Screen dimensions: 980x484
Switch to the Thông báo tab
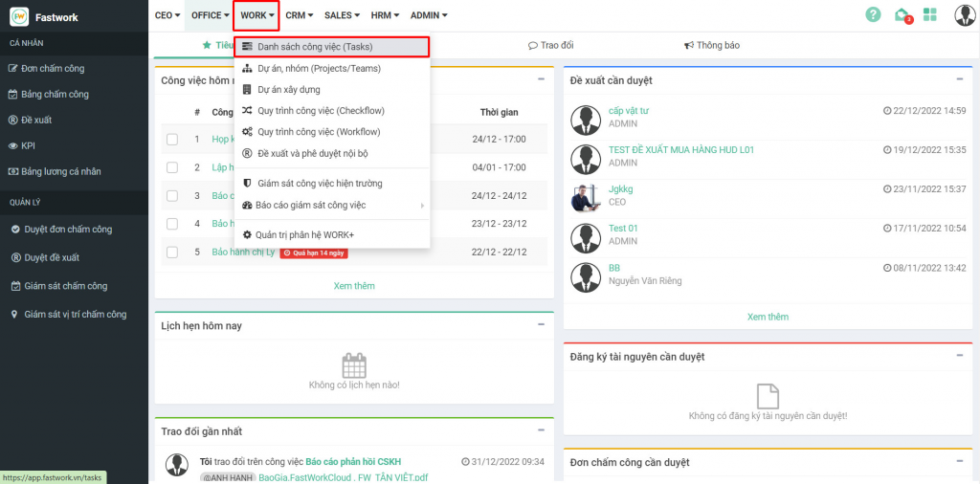coord(711,45)
